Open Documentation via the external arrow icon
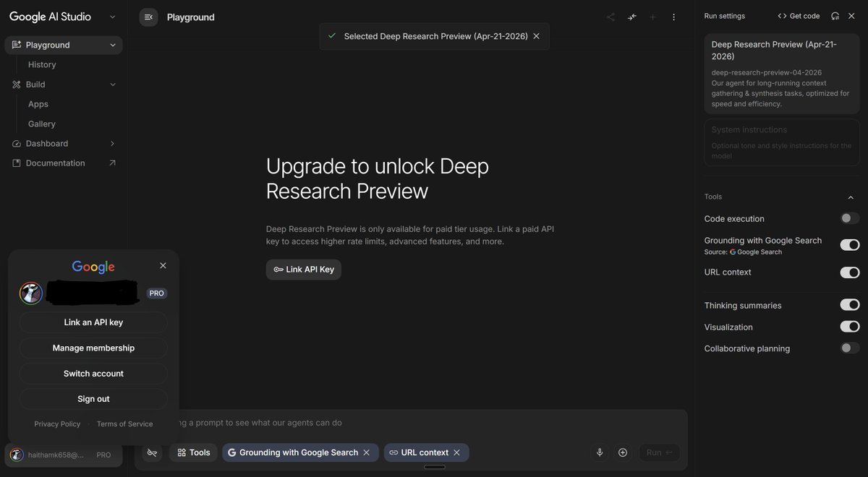868x477 pixels. click(x=112, y=163)
